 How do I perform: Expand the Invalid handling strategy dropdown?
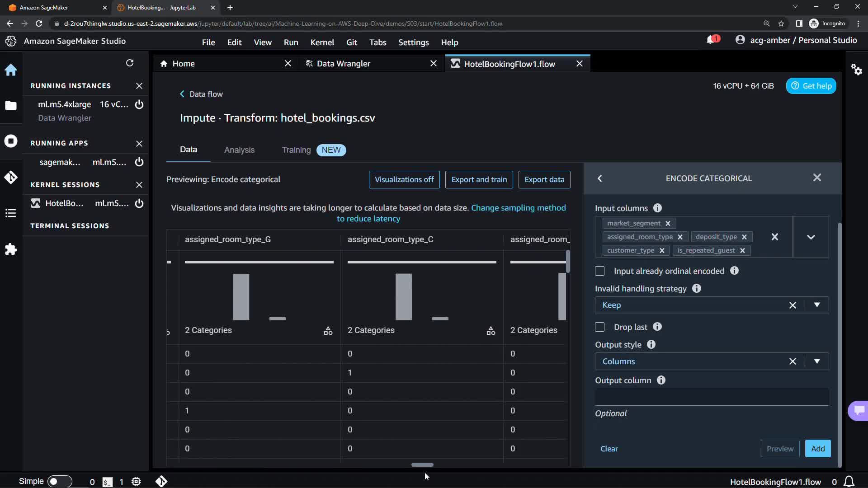pyautogui.click(x=817, y=305)
